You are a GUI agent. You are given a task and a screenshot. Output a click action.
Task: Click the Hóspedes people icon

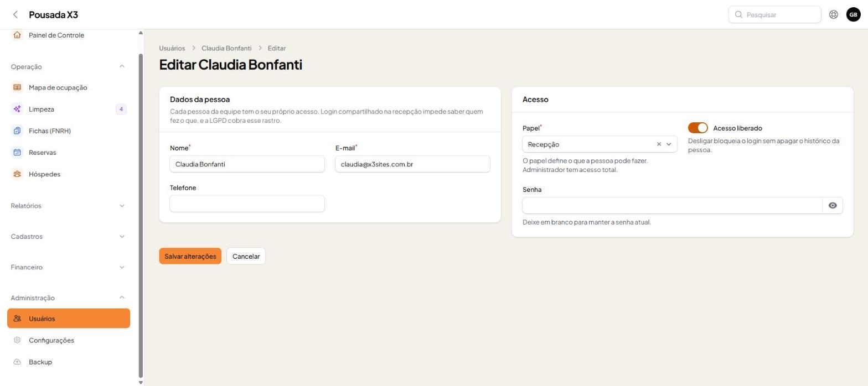pos(17,174)
